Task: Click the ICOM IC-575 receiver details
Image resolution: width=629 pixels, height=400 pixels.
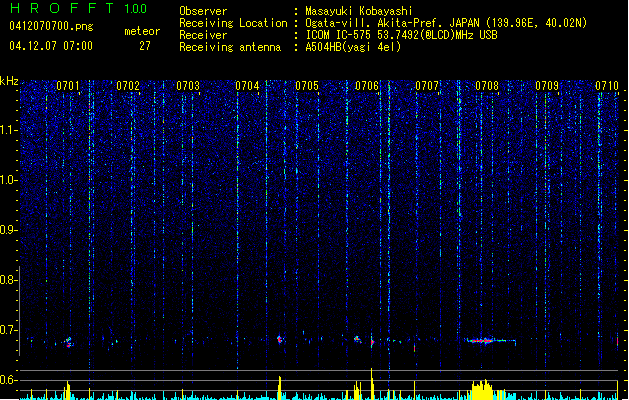Action: pyautogui.click(x=401, y=35)
